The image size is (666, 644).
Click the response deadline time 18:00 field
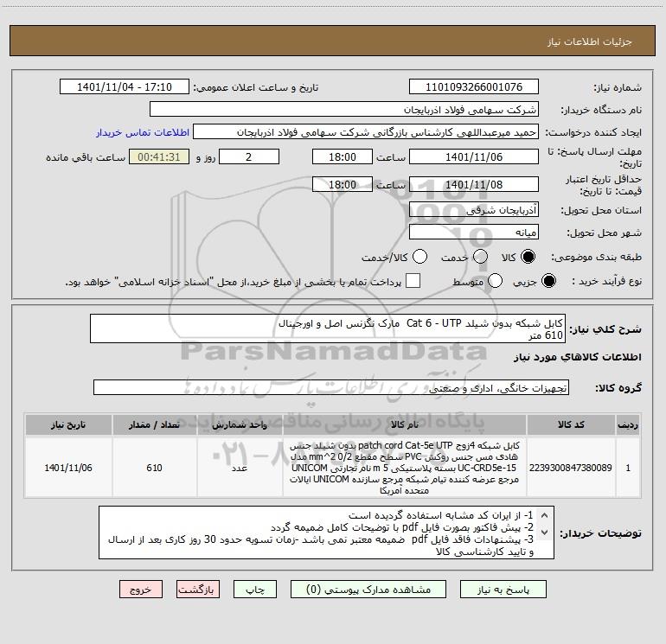coord(343,156)
